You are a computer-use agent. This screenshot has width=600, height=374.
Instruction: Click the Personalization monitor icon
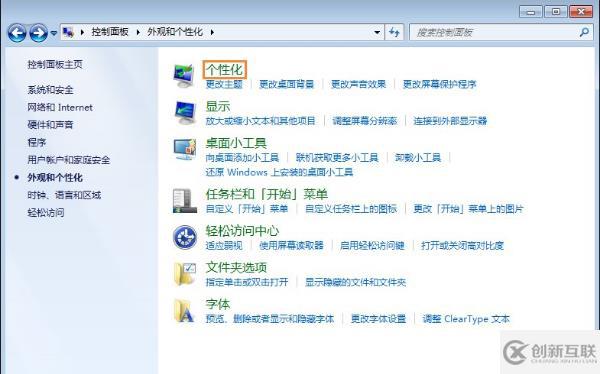click(184, 76)
